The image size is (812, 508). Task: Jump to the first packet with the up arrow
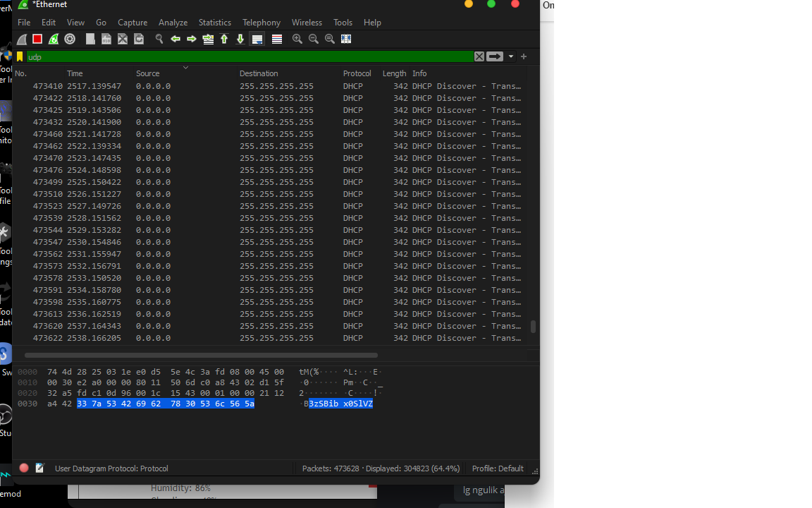[224, 39]
